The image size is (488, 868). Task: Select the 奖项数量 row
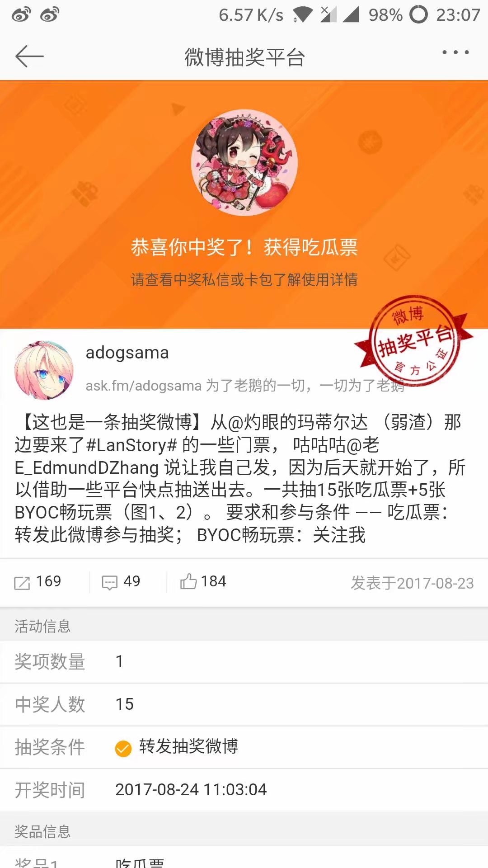click(244, 662)
